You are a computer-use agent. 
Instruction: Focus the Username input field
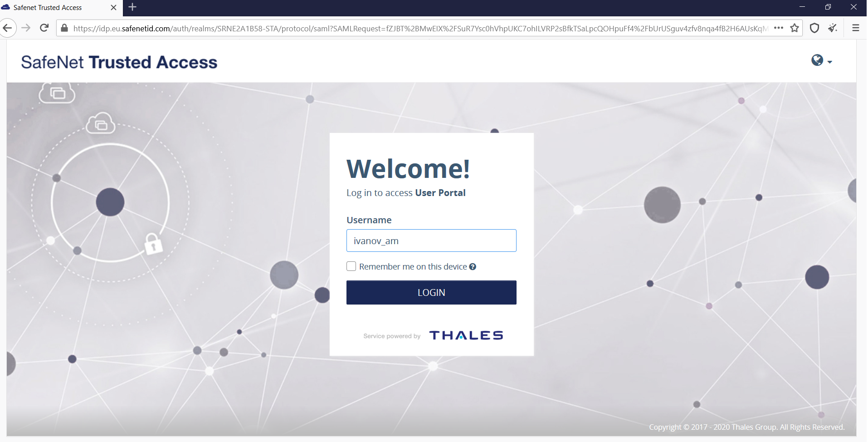coord(431,241)
